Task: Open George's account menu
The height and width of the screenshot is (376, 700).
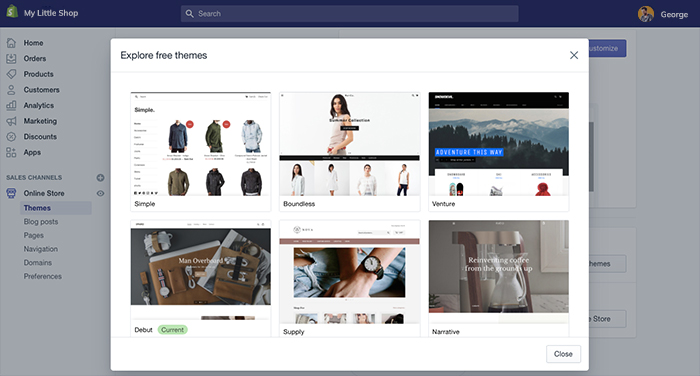Action: 663,14
